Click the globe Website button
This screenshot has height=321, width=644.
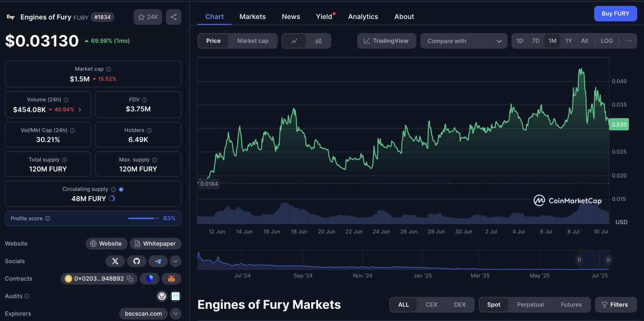[x=106, y=244]
